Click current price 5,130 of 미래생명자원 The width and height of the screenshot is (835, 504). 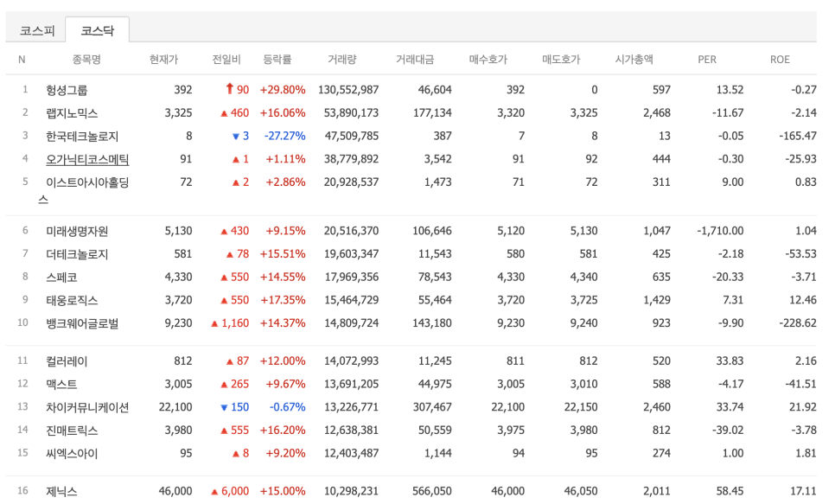pyautogui.click(x=178, y=231)
